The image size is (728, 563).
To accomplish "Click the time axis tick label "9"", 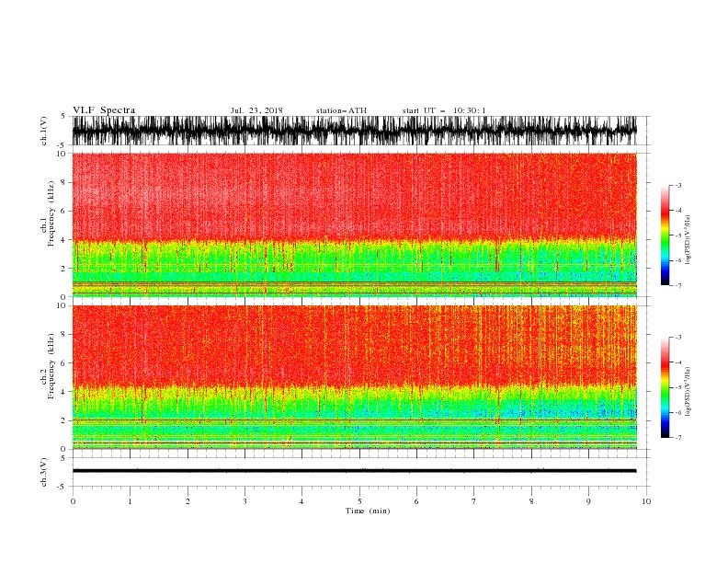I will click(588, 501).
